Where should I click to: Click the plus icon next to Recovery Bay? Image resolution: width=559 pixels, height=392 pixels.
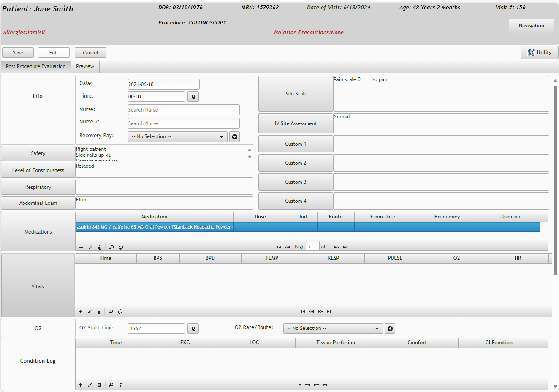[234, 137]
